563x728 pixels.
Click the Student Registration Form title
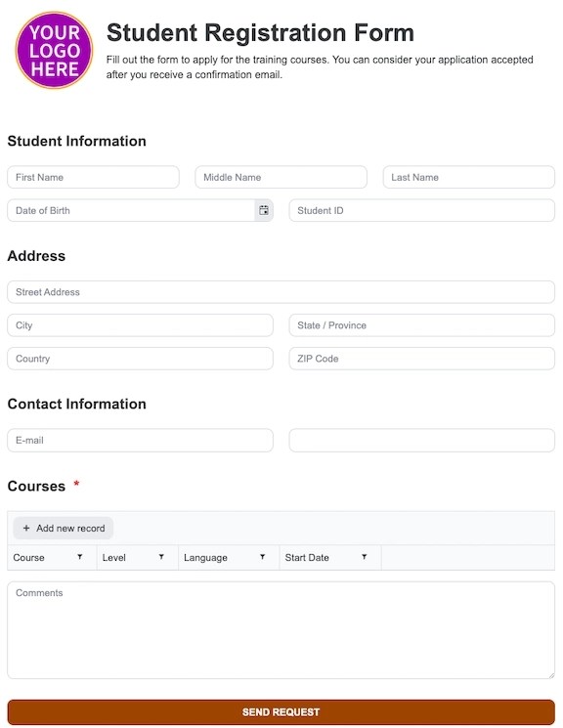[260, 33]
